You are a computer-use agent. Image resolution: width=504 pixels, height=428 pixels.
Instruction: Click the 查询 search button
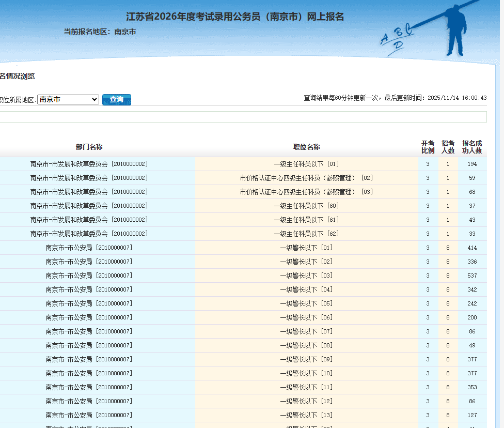click(x=117, y=99)
